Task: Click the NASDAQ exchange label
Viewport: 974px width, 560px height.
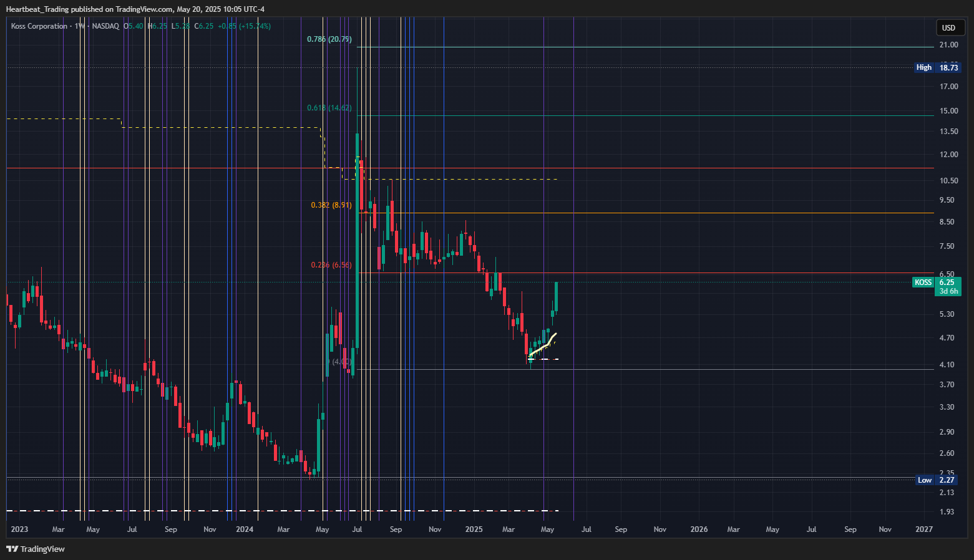Action: [x=105, y=26]
